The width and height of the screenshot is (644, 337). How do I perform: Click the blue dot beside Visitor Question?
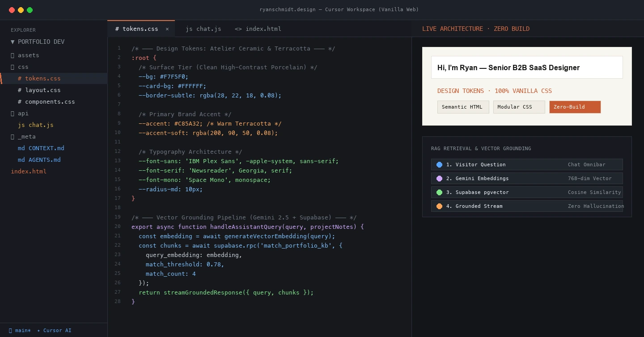pyautogui.click(x=439, y=165)
